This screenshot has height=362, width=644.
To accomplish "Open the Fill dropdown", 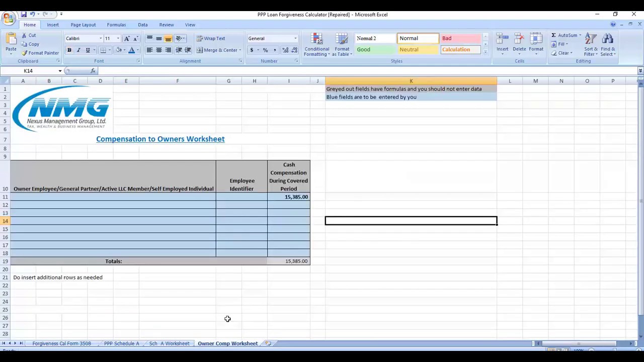I will (x=559, y=44).
